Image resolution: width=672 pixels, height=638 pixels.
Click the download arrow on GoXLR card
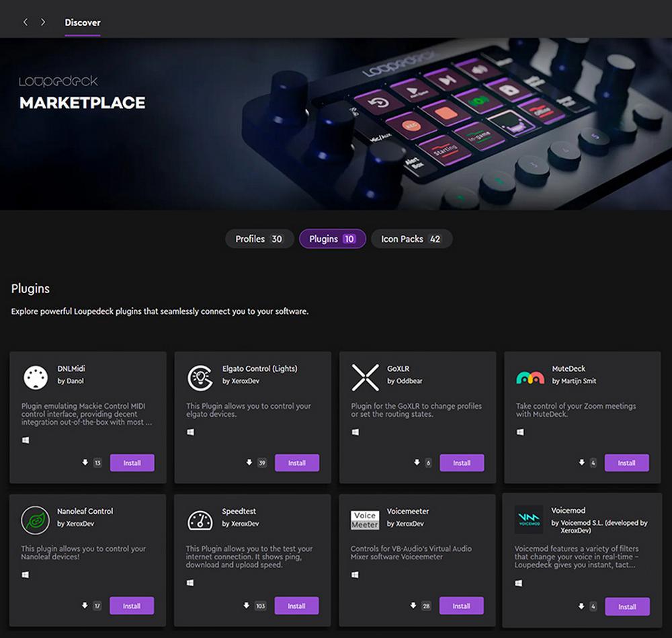(417, 463)
